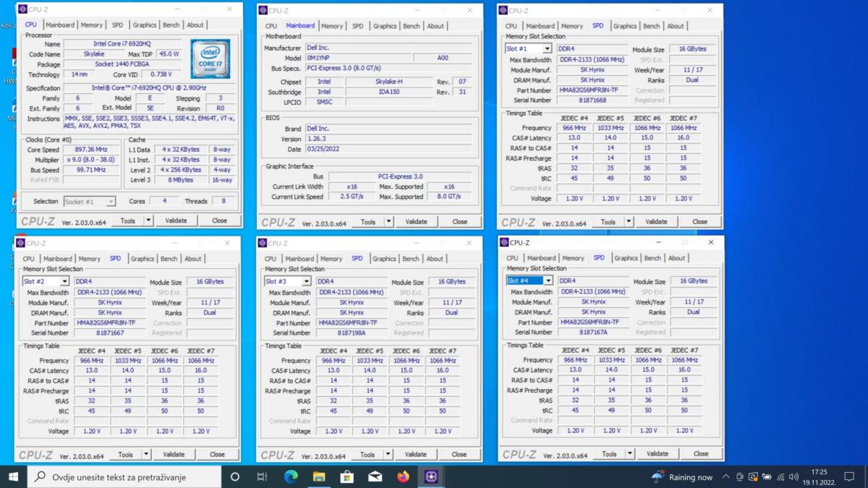Click the CPU-Z title bar icon of the CPU tab window
This screenshot has width=868, height=488.
click(21, 10)
